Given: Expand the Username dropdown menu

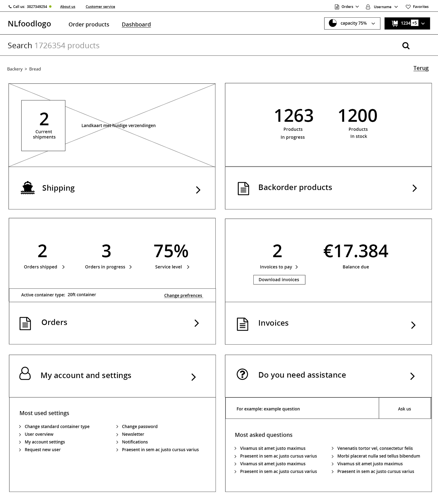Looking at the screenshot, I should pyautogui.click(x=396, y=7).
